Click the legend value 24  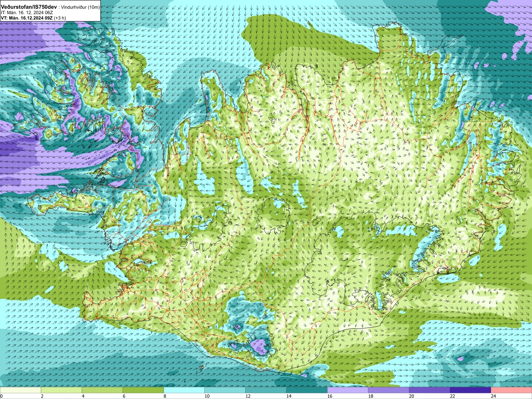click(494, 396)
